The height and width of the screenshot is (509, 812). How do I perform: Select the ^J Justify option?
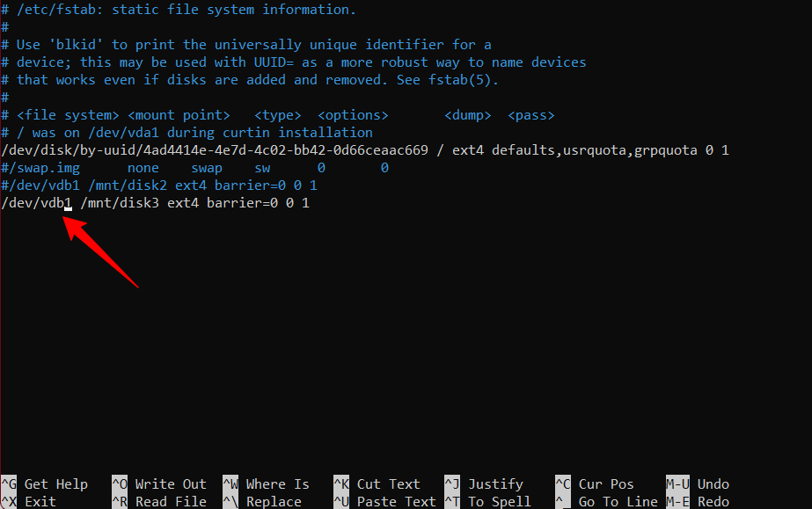484,484
